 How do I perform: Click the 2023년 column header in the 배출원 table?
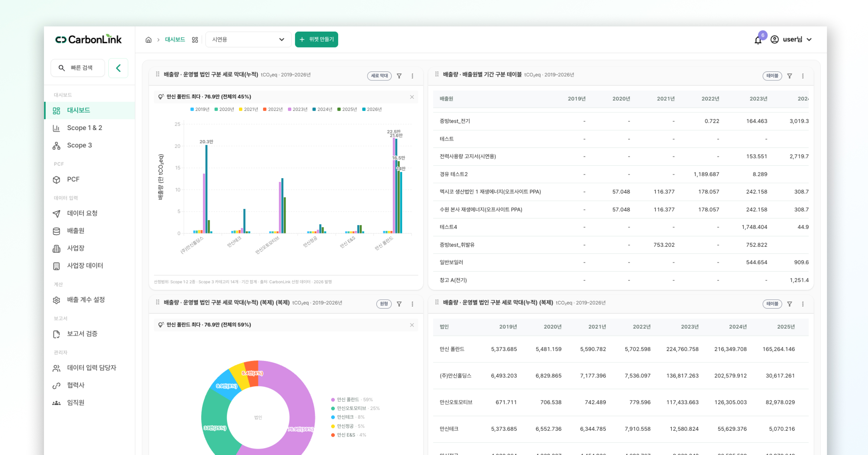(759, 99)
